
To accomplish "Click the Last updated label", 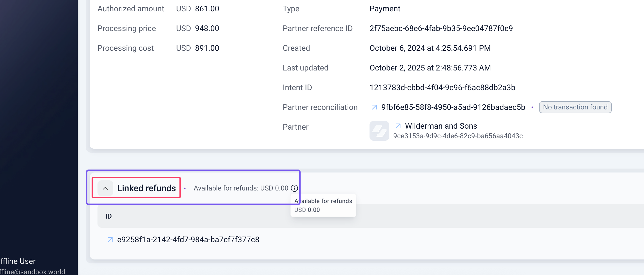I will pyautogui.click(x=306, y=68).
